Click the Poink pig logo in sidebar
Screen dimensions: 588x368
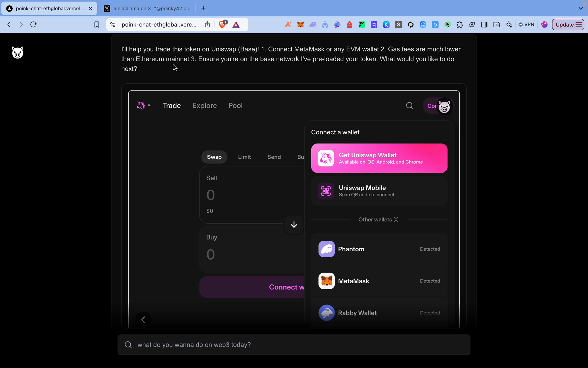[x=18, y=53]
